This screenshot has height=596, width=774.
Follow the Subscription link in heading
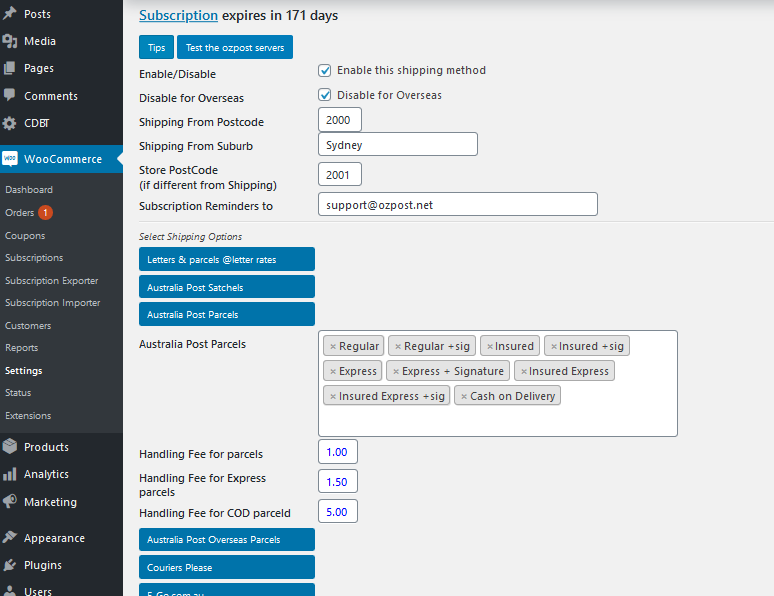click(x=178, y=15)
